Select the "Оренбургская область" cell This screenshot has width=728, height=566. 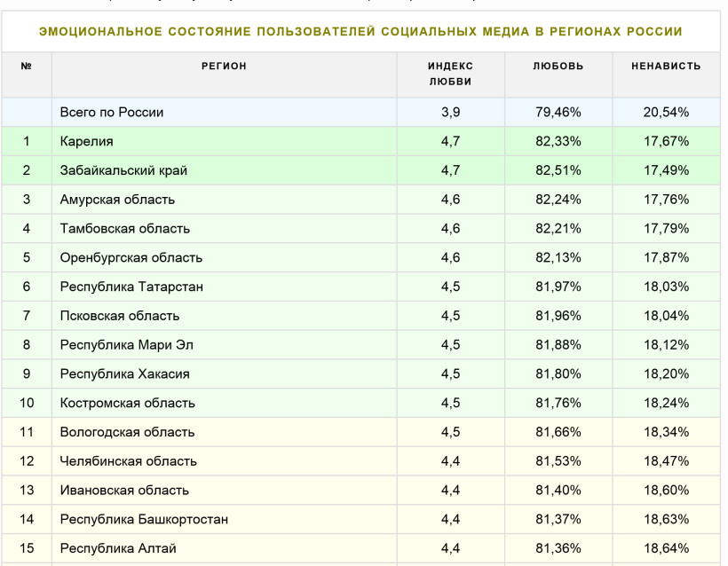(x=131, y=258)
